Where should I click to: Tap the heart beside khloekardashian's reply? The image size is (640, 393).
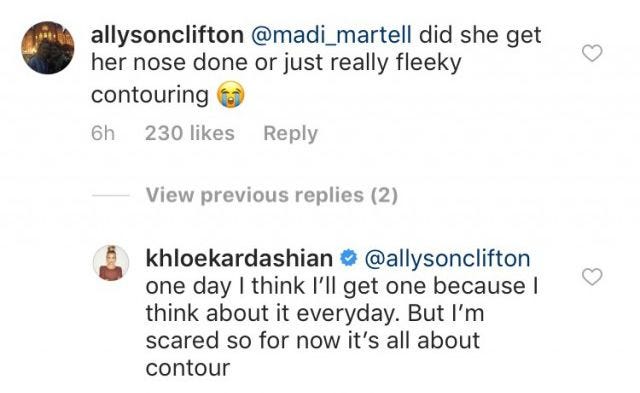tap(592, 277)
